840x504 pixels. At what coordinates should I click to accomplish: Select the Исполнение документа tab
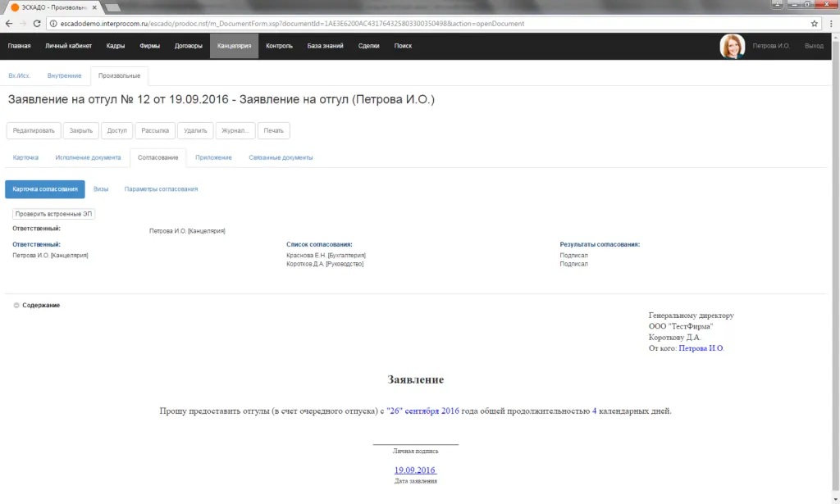click(88, 157)
